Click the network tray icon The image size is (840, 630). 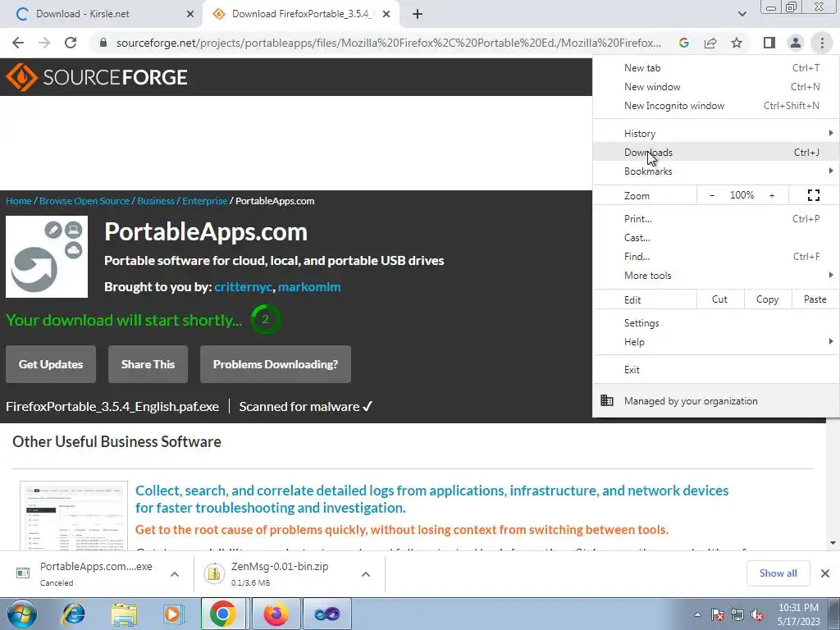pos(737,614)
